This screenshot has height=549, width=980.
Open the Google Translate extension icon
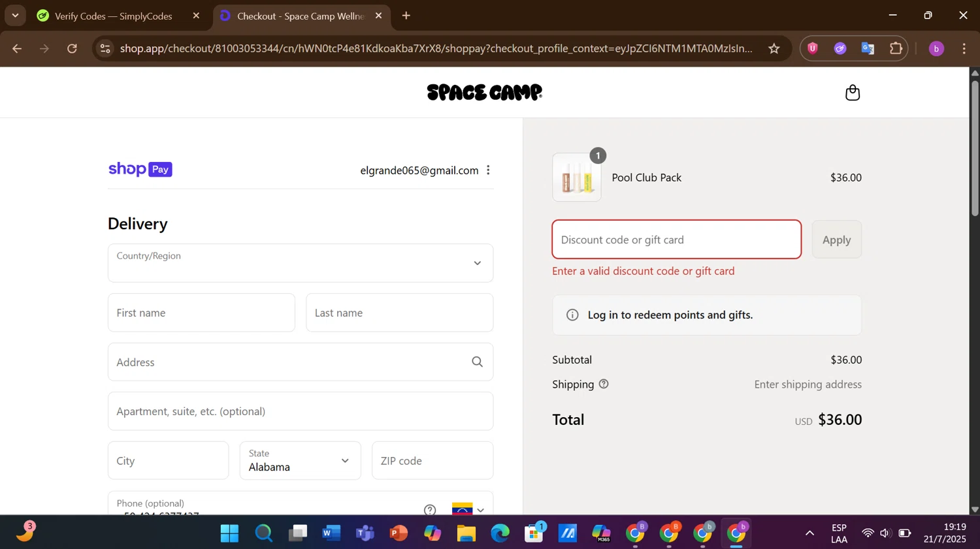pyautogui.click(x=868, y=48)
